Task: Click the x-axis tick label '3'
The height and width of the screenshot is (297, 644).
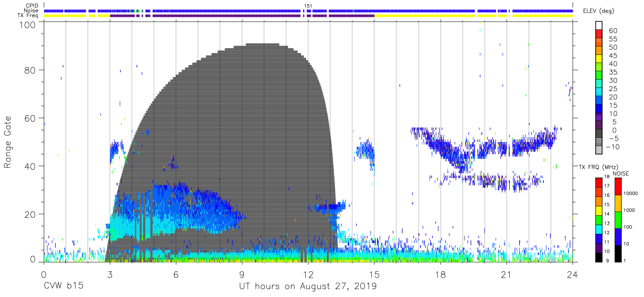Action: (x=110, y=274)
